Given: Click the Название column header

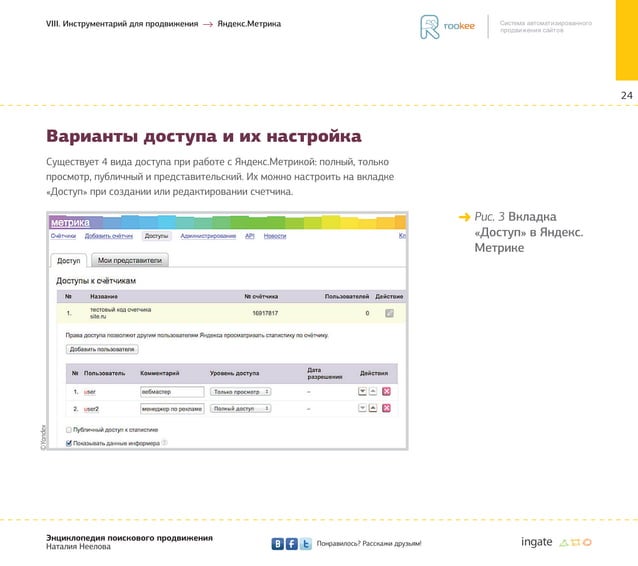Looking at the screenshot, I should tap(104, 296).
